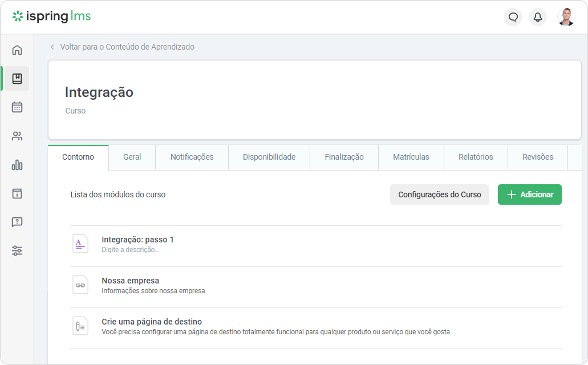
Task: Click the user profile avatar
Action: 566,17
